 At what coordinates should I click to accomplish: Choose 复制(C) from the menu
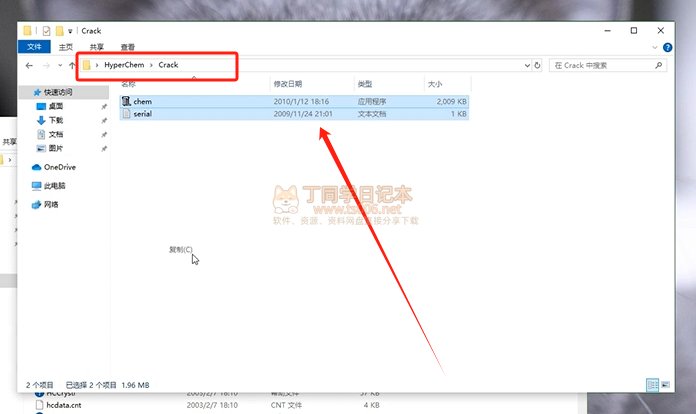point(181,249)
